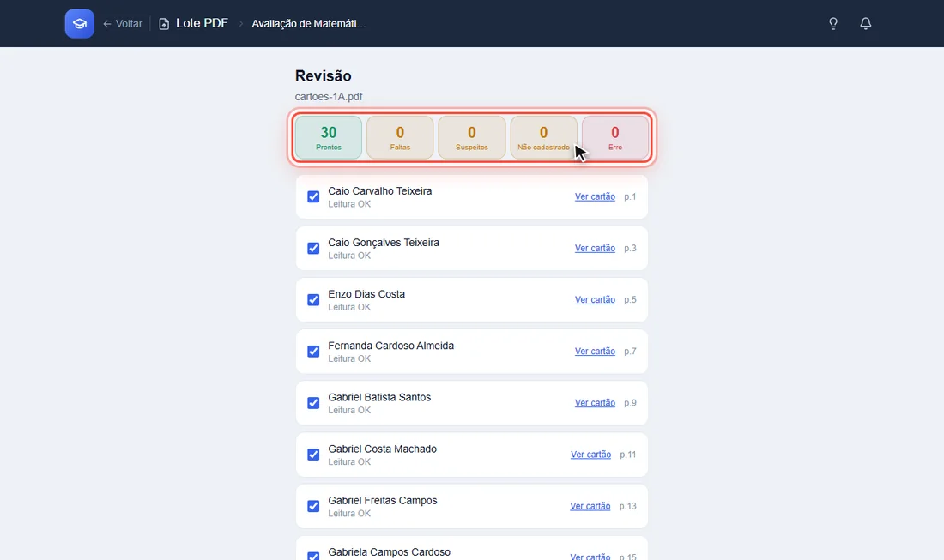
Task: Click the cartoes-1A.pdf file name
Action: coord(329,97)
